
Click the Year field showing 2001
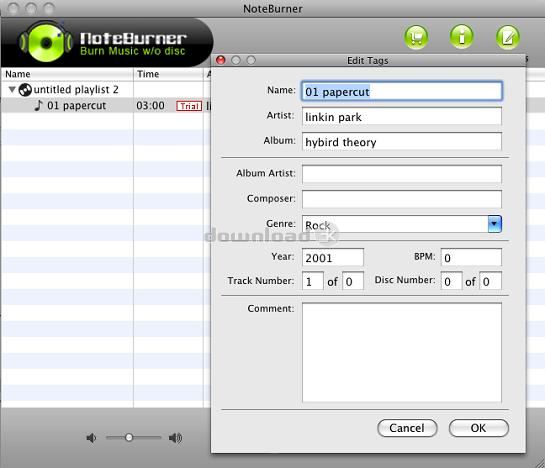coord(333,257)
